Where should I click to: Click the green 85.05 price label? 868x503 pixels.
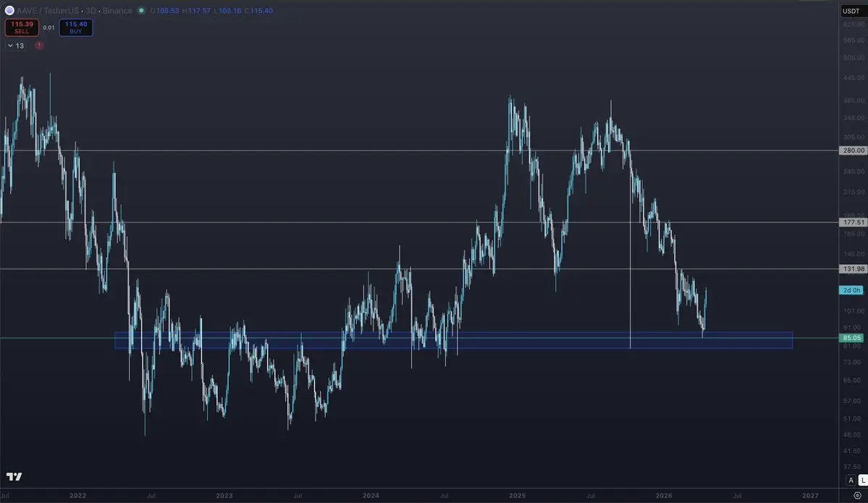click(x=851, y=338)
